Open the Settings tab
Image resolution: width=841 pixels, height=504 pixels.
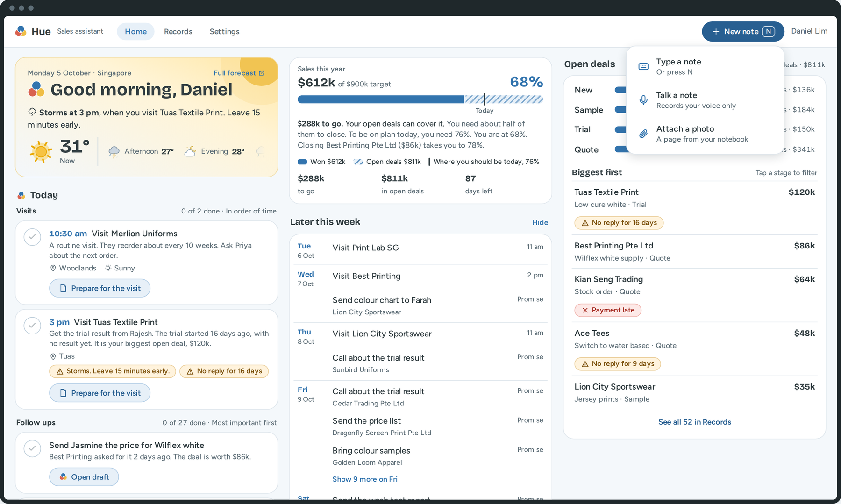point(224,31)
